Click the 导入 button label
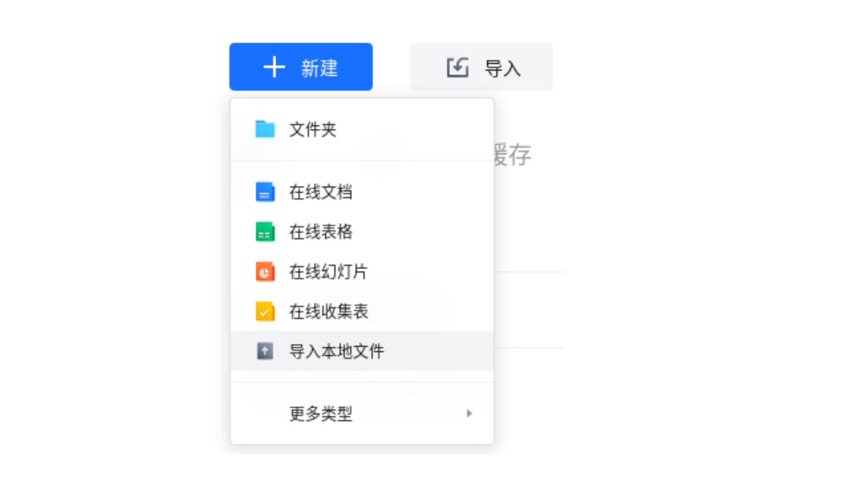This screenshot has width=868, height=494. 502,68
